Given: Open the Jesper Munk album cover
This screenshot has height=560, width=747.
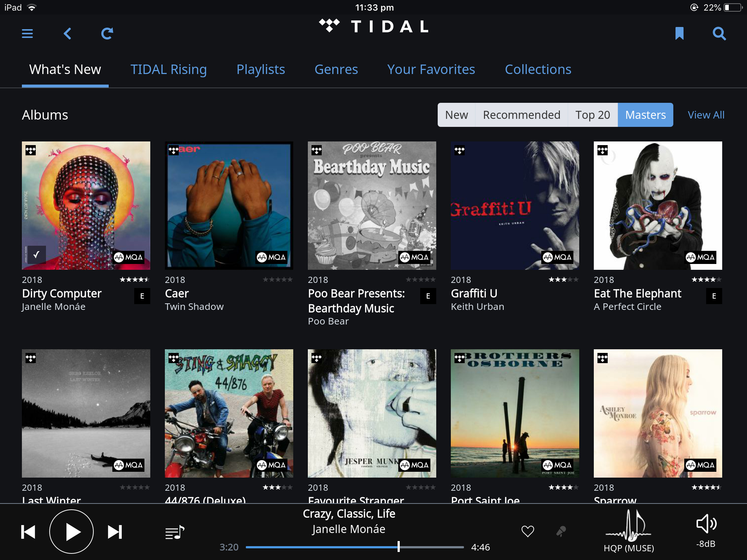Looking at the screenshot, I should [372, 413].
